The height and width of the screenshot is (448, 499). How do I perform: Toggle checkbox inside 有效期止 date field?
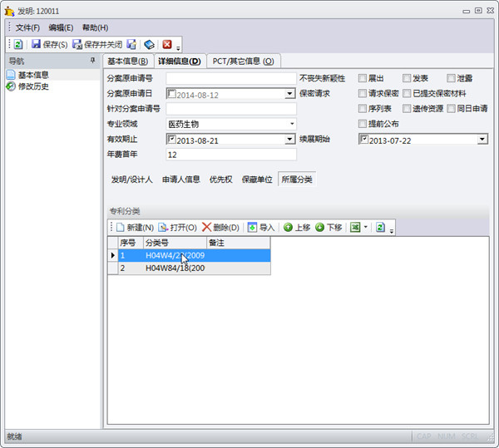tap(172, 139)
